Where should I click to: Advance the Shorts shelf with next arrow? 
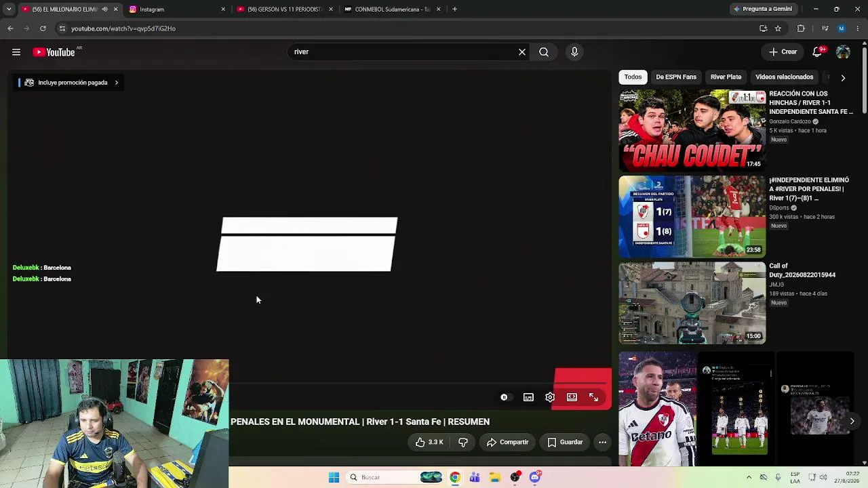pos(852,422)
